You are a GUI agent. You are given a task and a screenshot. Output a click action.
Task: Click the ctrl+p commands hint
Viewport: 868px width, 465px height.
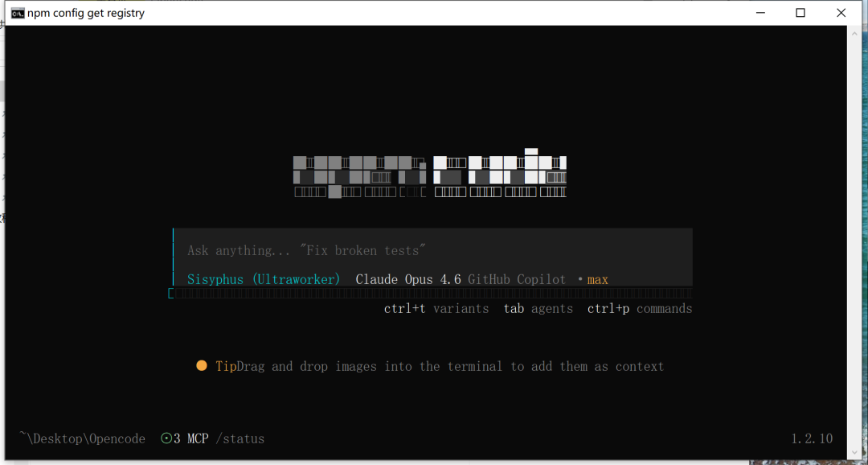pyautogui.click(x=640, y=309)
